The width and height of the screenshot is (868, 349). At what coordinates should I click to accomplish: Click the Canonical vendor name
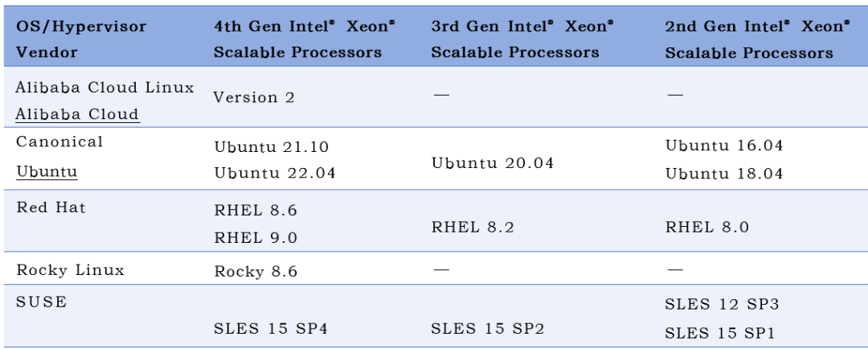59,142
